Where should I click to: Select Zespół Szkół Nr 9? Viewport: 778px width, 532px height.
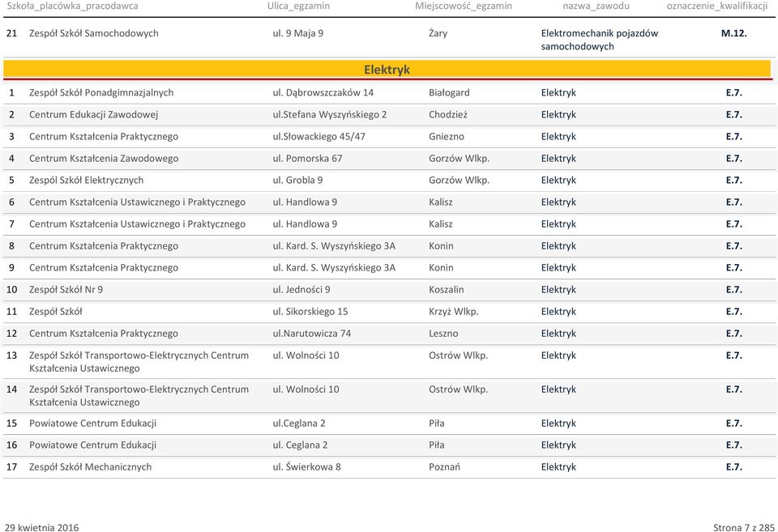pos(66,290)
